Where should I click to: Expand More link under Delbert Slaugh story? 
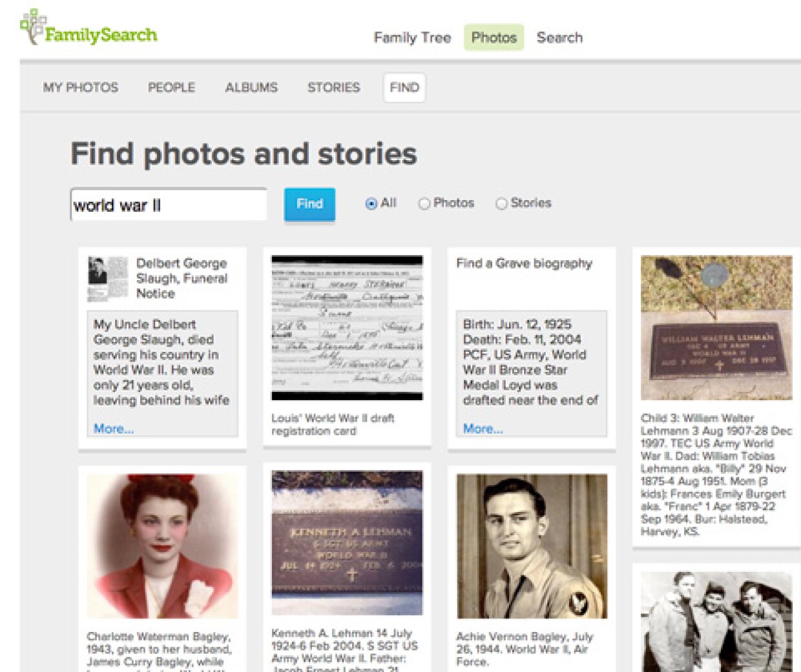114,429
